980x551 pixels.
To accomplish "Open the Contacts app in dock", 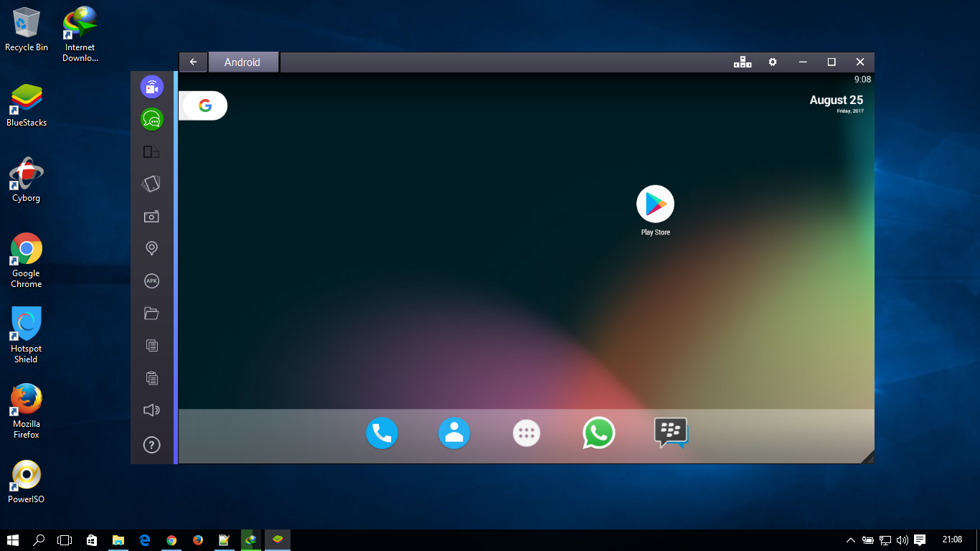I will pyautogui.click(x=454, y=433).
